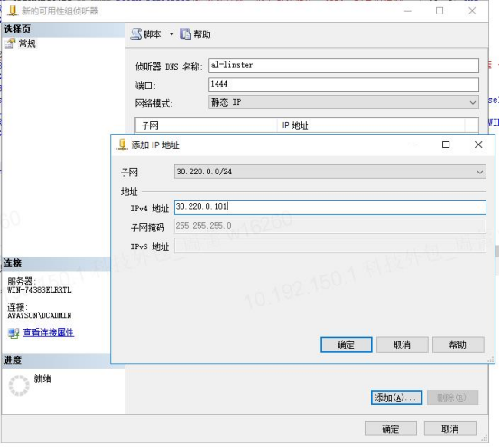Click the progress spinner icon beside 就绪
Image resolution: width=500 pixels, height=448 pixels.
click(x=19, y=385)
